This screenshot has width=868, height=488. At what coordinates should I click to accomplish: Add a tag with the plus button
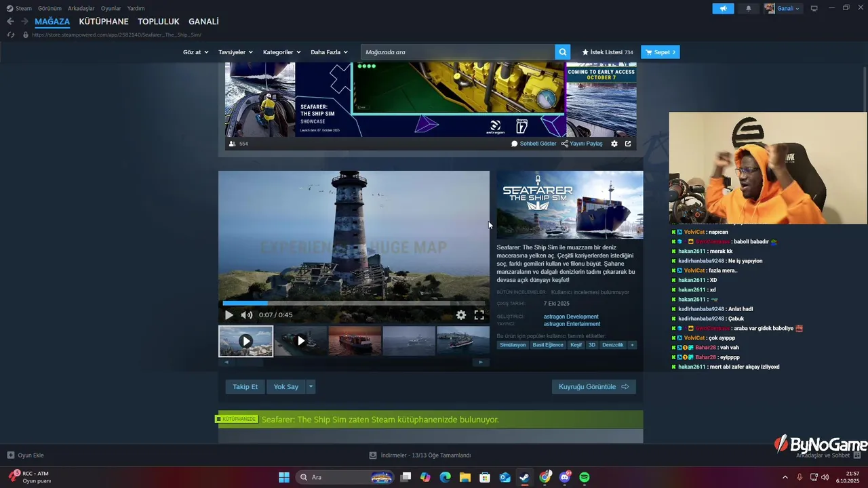click(632, 345)
